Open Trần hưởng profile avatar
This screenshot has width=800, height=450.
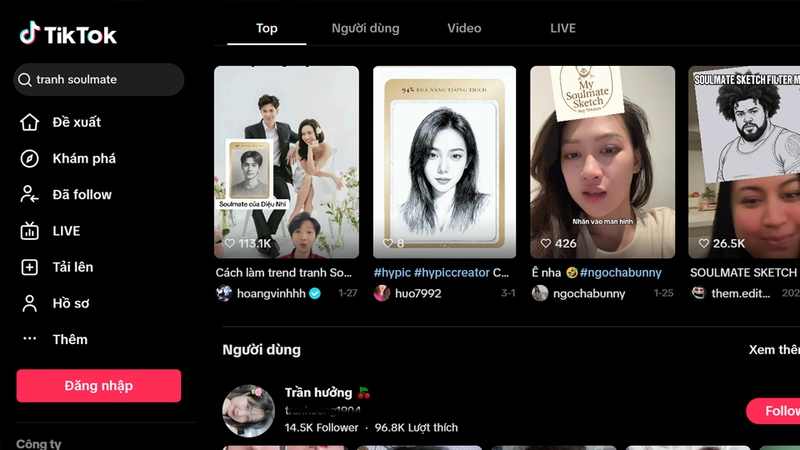pos(248,411)
